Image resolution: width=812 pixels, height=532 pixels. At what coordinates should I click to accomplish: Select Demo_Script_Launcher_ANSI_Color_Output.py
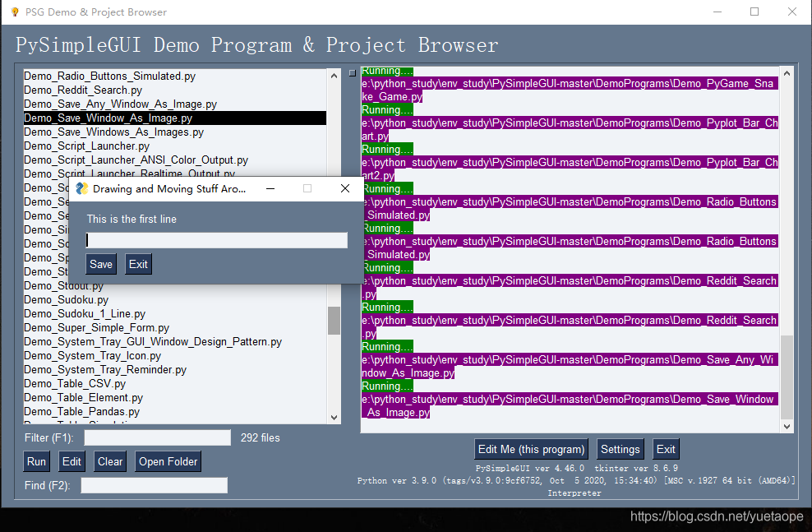pos(175,160)
